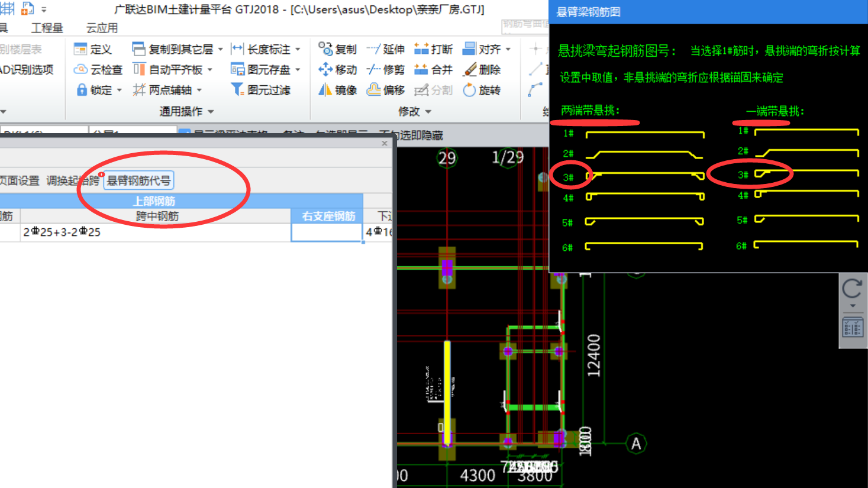Select cell 2⌀25+3-2⌀25 under 跨中钢筋
The height and width of the screenshot is (488, 868).
click(156, 232)
